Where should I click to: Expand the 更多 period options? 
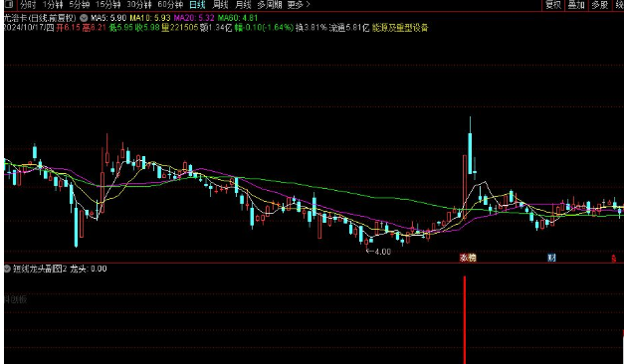point(299,5)
